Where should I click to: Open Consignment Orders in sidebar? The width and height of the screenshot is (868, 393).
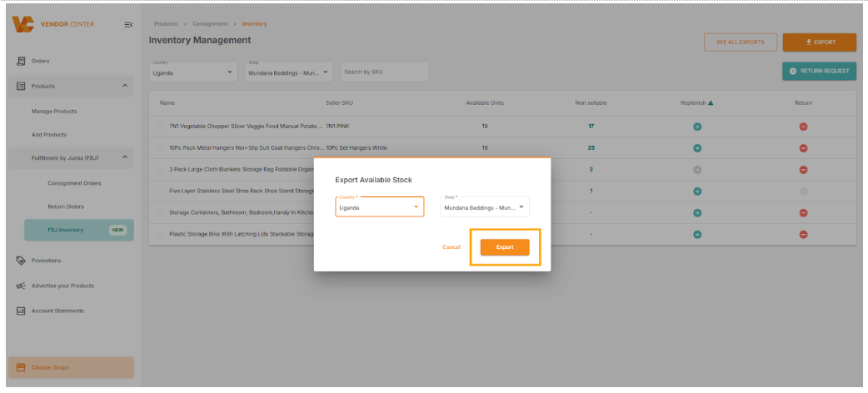point(76,183)
